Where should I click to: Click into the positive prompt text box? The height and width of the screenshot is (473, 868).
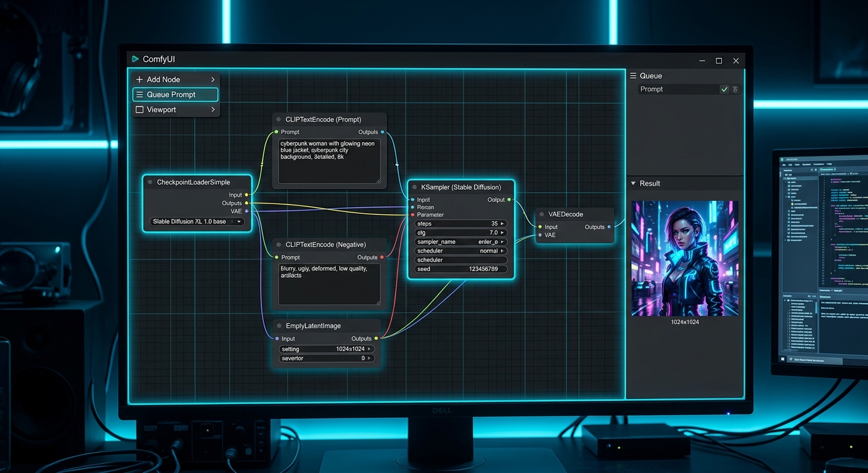coord(329,161)
